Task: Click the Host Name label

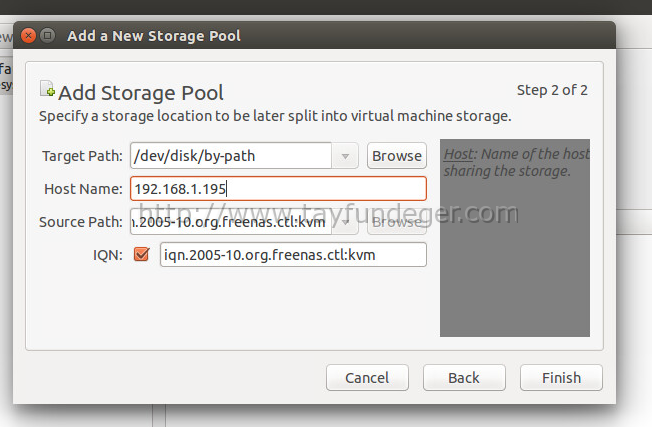Action: [84, 189]
